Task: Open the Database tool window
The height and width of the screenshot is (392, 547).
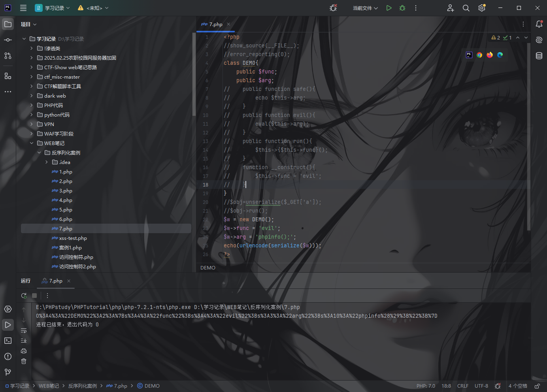Action: tap(539, 56)
